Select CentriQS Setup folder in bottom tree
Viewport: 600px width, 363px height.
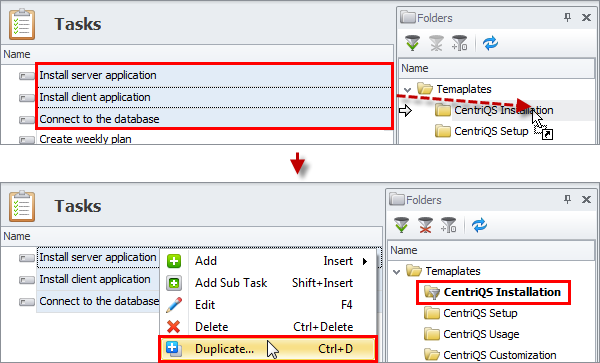pyautogui.click(x=480, y=313)
